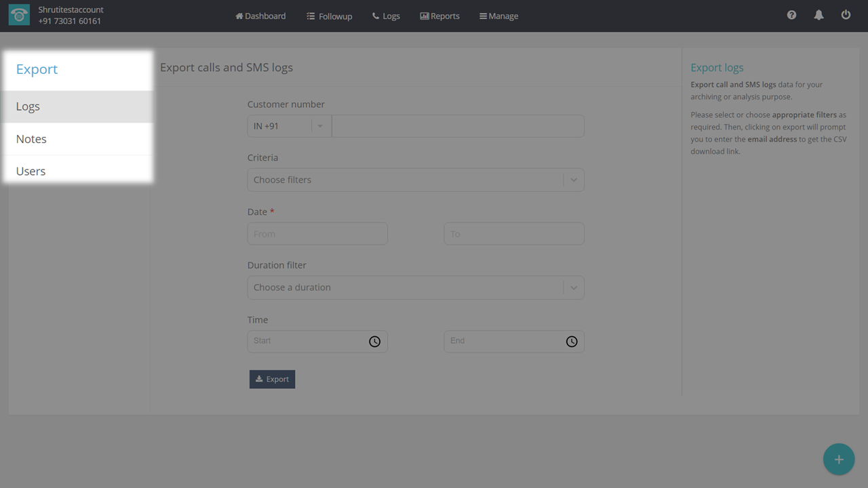Open the Manage menu
Viewport: 868px width, 488px height.
click(498, 16)
